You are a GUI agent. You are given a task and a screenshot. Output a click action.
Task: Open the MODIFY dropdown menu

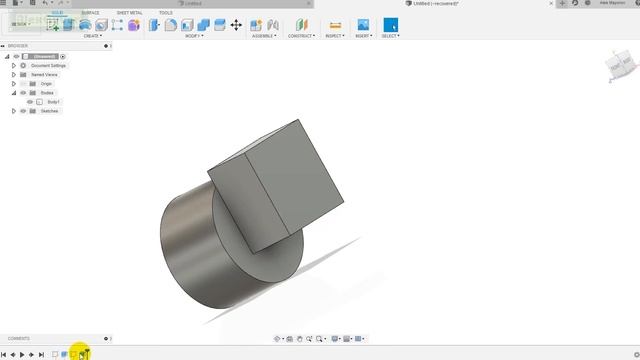tap(194, 36)
